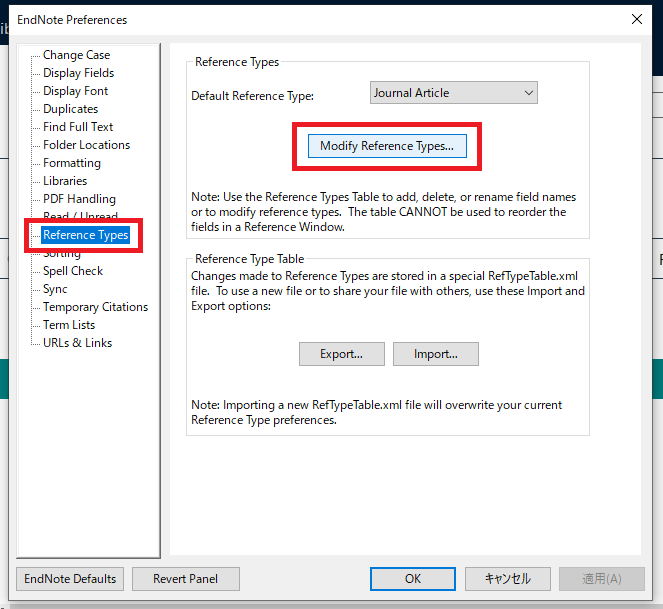Open the PDF Handling preferences
The height and width of the screenshot is (609, 663).
(79, 199)
